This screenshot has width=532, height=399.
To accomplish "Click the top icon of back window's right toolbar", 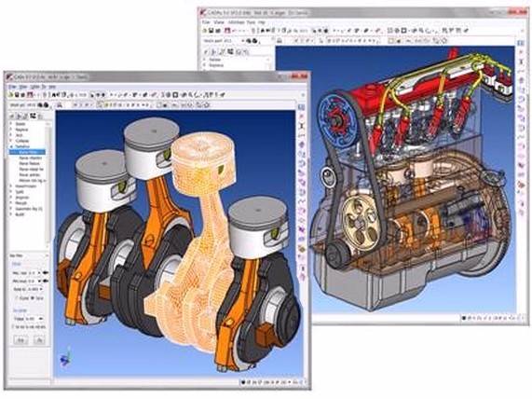I will tap(522, 44).
